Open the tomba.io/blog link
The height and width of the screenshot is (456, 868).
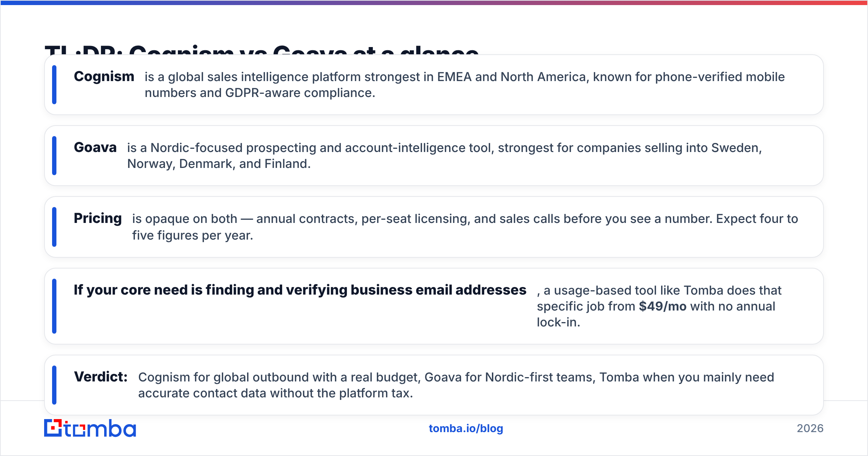466,428
